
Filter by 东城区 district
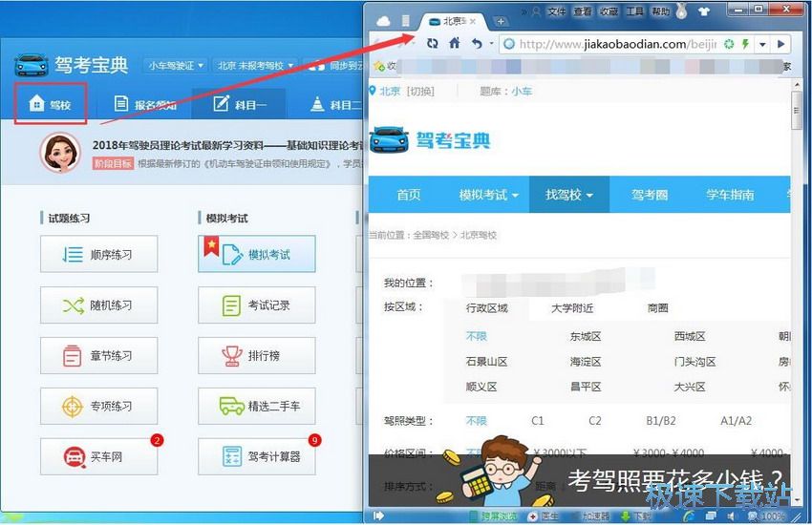click(x=586, y=336)
